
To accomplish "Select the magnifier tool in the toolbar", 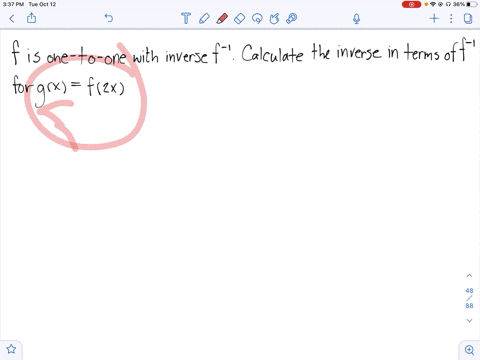I will [x=292, y=18].
